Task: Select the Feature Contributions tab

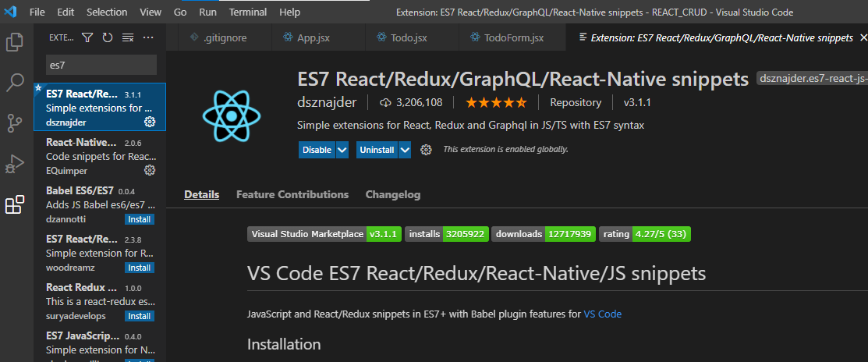Action: point(292,195)
